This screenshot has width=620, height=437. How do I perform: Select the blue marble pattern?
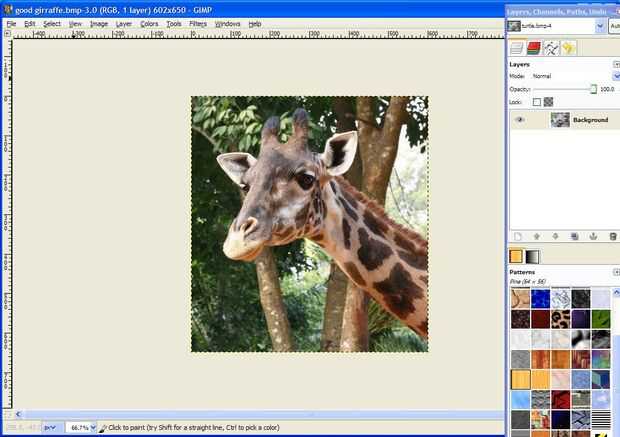[540, 299]
